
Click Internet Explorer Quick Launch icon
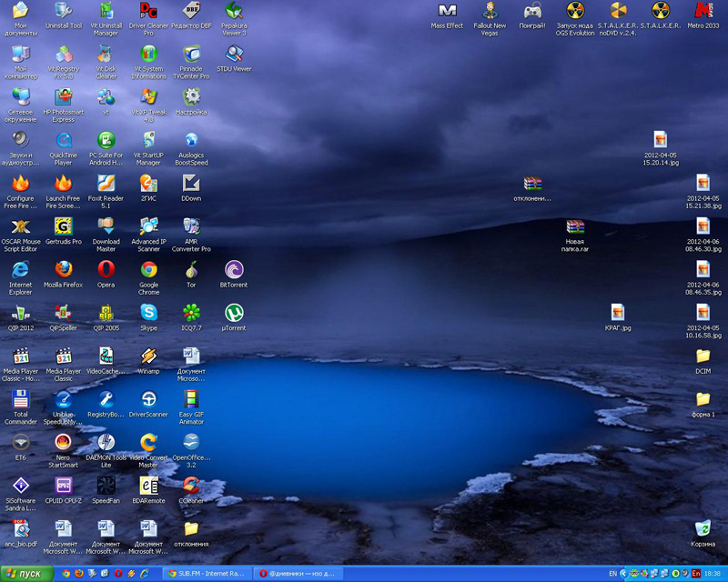(145, 574)
